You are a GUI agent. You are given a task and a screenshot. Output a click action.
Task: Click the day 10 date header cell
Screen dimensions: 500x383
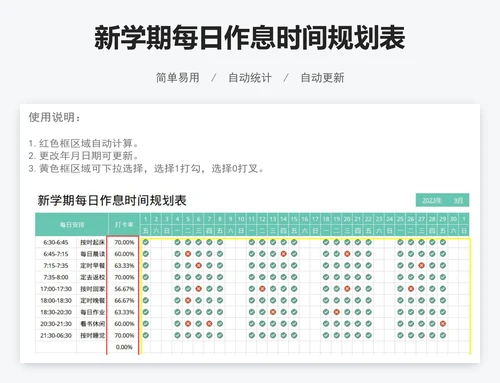tap(241, 219)
